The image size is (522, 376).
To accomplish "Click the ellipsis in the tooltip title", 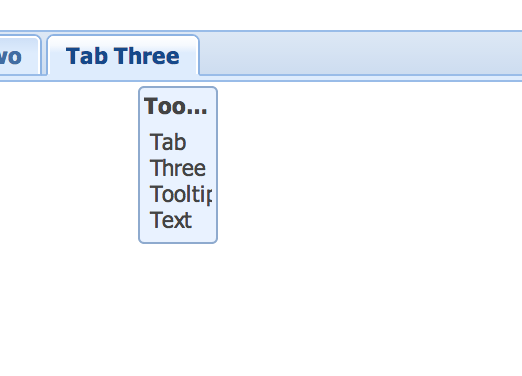I will [197, 112].
